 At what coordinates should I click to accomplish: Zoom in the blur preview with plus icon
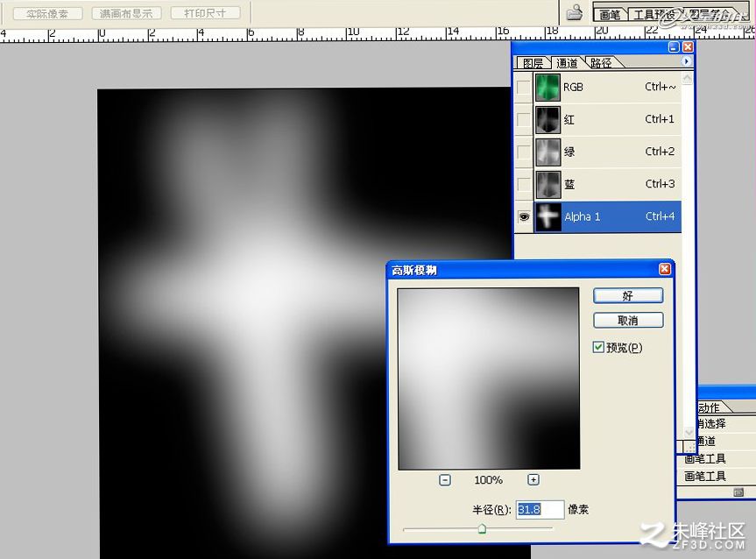click(533, 479)
